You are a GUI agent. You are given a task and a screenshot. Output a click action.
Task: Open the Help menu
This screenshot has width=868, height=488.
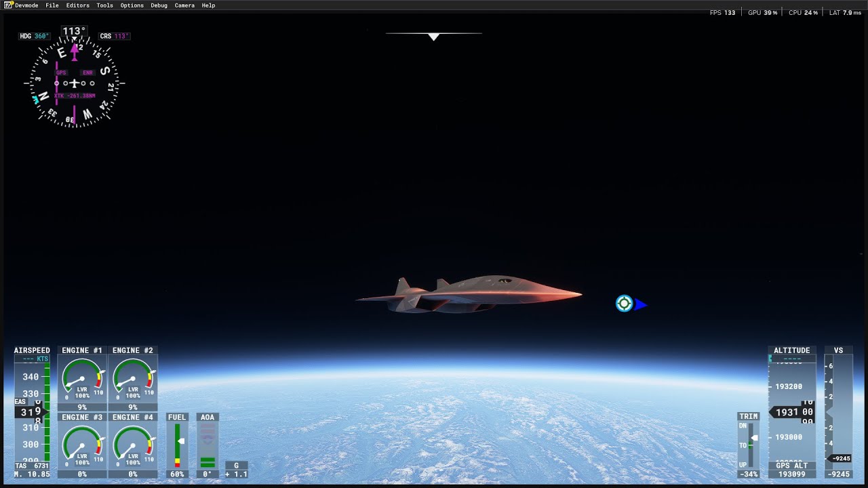208,5
